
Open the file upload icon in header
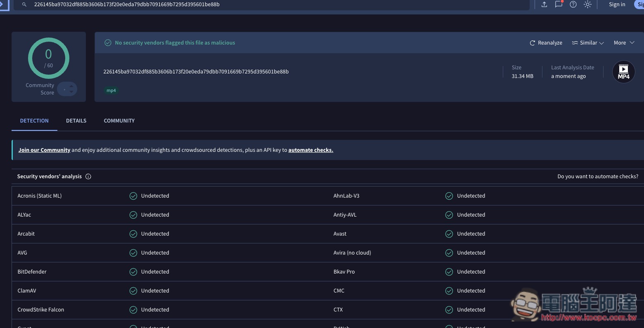point(544,5)
